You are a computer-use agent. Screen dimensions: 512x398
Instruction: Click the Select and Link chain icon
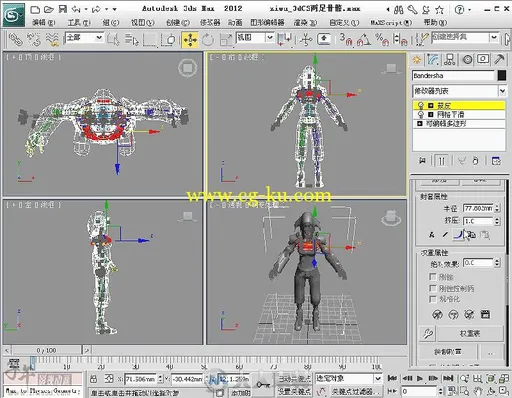[15, 39]
